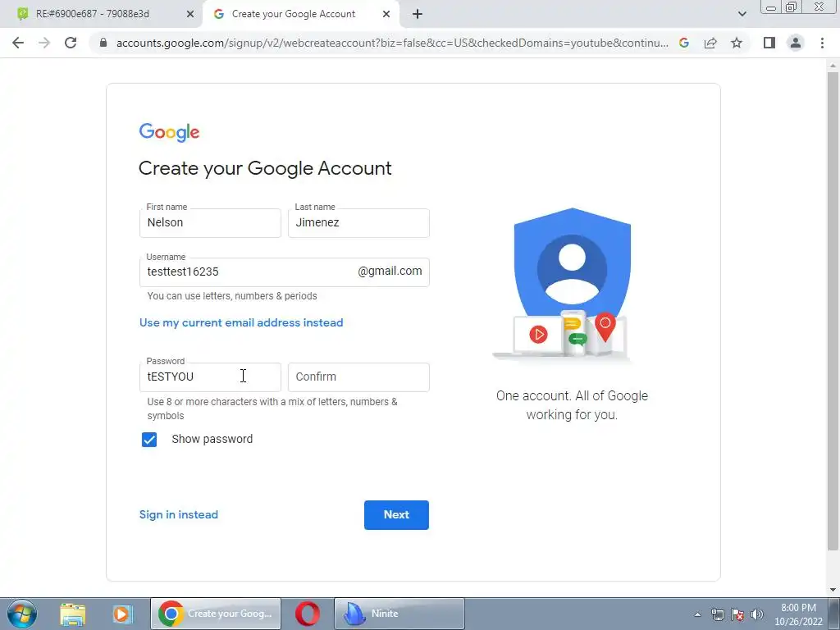Click the Chrome taskbar button

tap(216, 614)
